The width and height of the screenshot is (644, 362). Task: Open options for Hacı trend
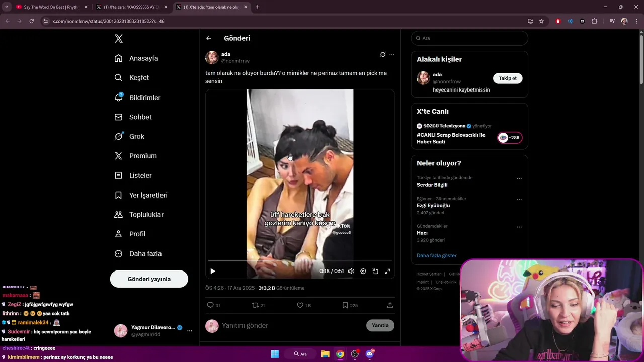click(519, 227)
